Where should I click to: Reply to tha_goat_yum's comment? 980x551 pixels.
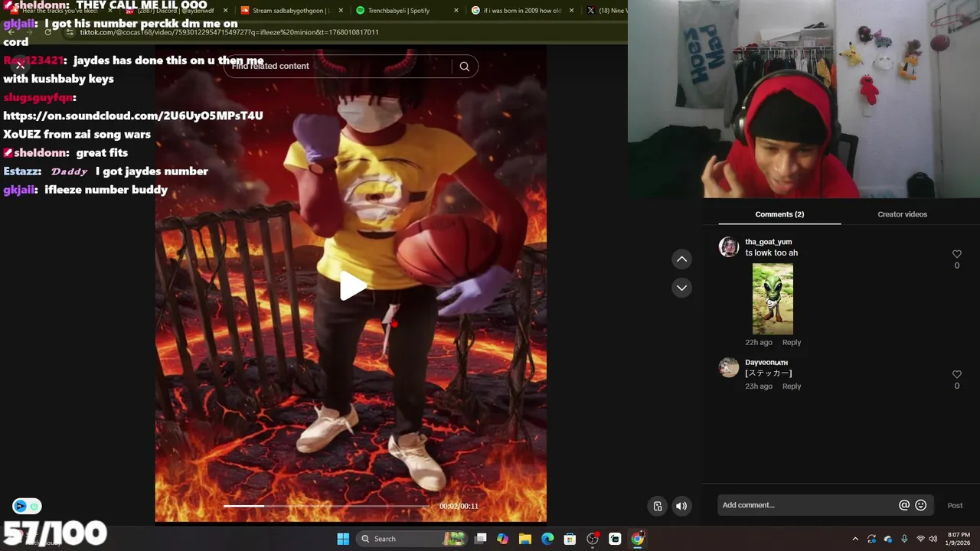[x=791, y=342]
